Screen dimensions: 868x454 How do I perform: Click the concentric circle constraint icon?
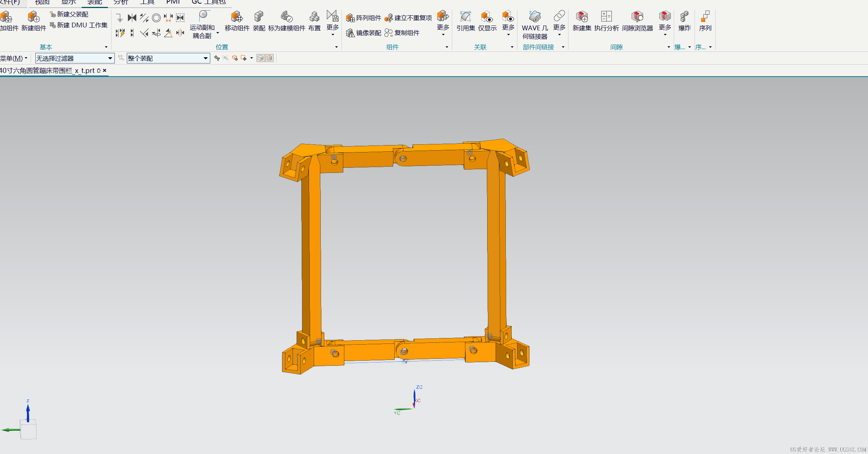click(156, 18)
